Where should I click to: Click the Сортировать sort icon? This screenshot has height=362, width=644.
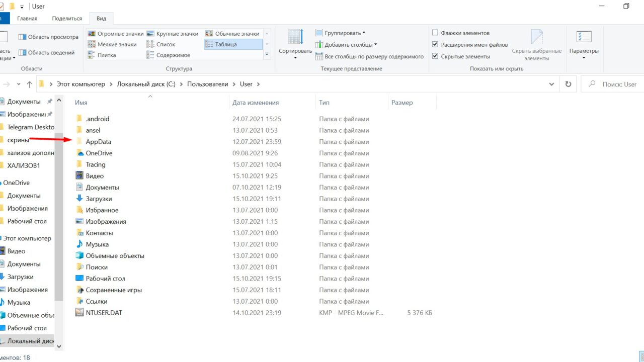pyautogui.click(x=295, y=37)
